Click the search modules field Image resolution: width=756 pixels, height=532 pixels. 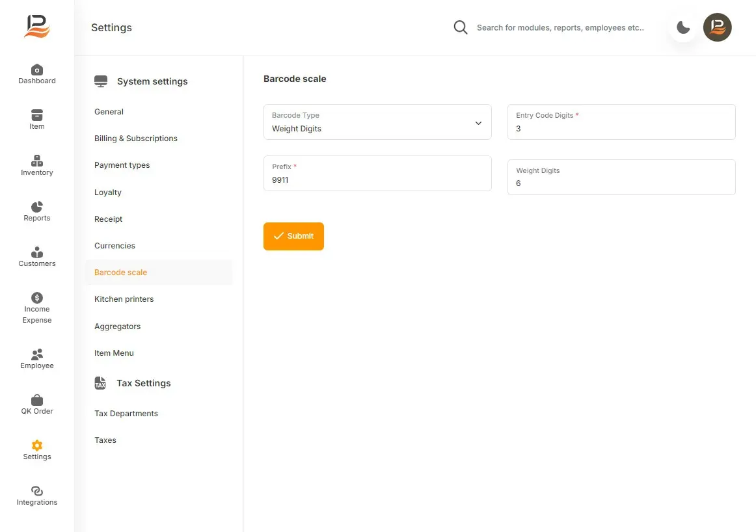(560, 27)
